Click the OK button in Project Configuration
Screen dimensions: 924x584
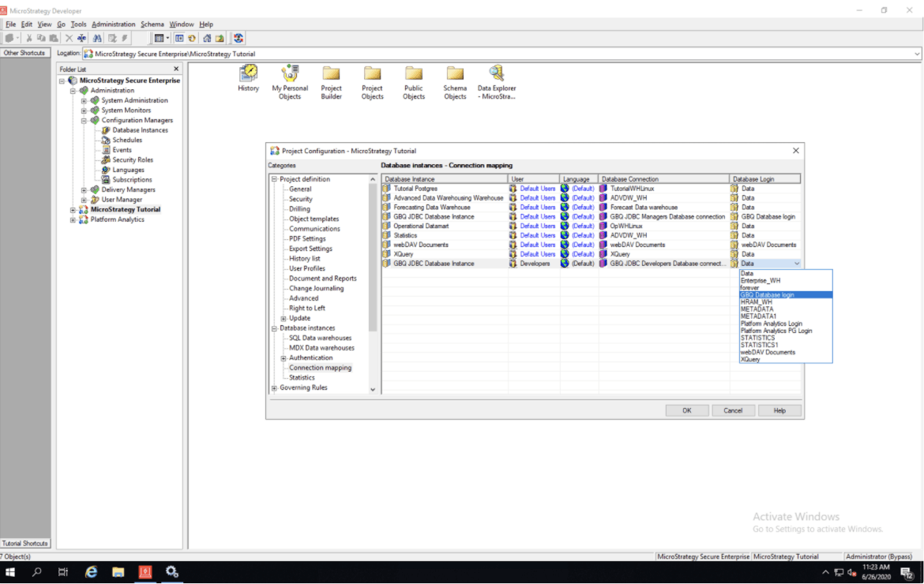click(x=686, y=410)
